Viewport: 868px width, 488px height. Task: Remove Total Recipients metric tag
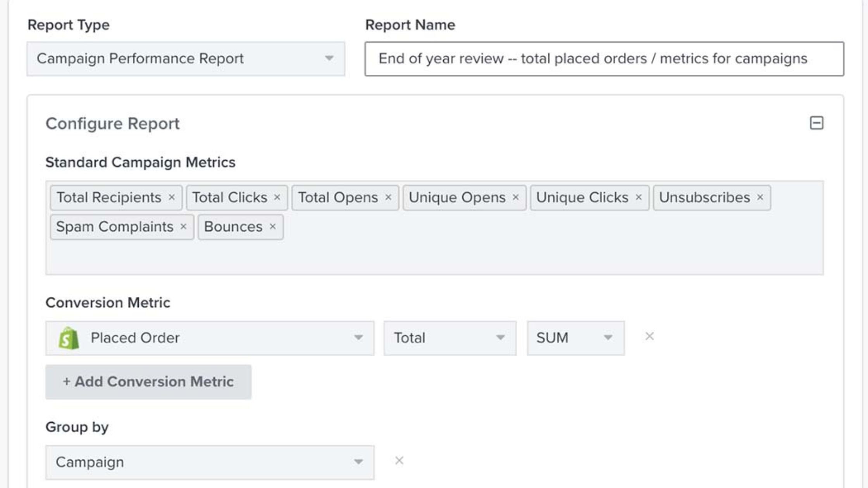(172, 198)
